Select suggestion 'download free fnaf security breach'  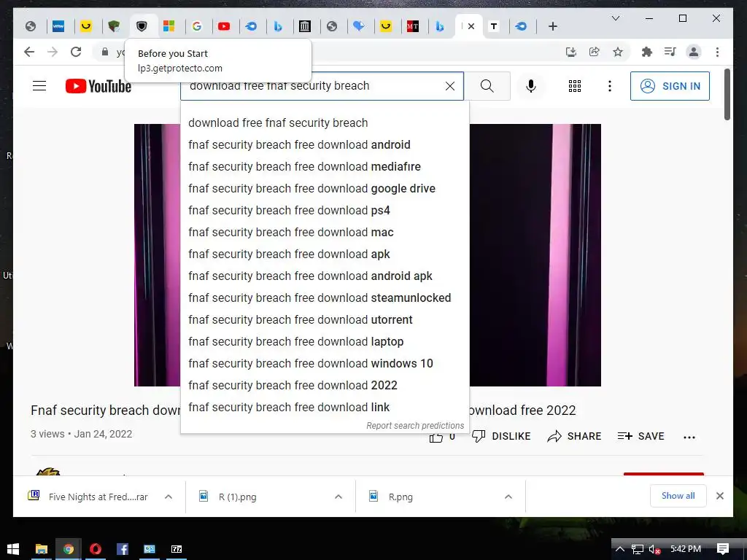point(325,122)
